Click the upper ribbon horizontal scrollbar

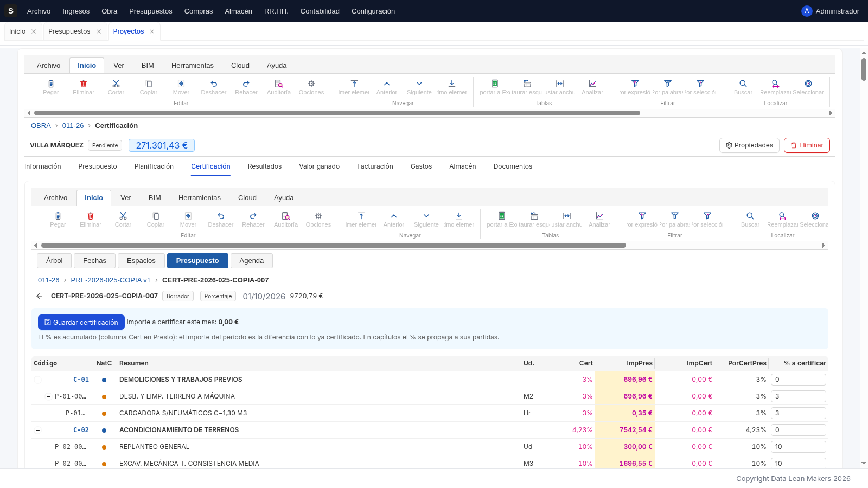[x=337, y=113]
